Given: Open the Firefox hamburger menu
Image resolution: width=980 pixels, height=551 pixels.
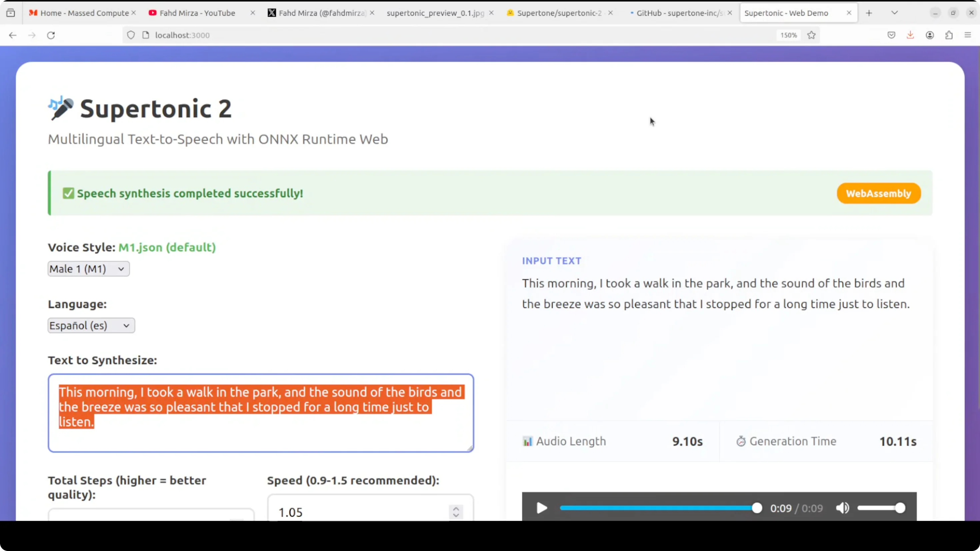Looking at the screenshot, I should (x=968, y=35).
